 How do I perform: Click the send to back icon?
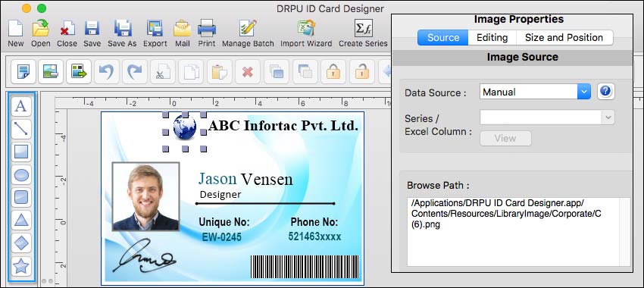pos(305,72)
